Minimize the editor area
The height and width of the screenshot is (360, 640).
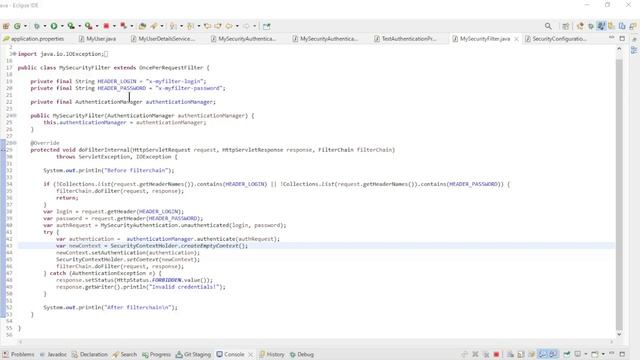coord(611,38)
